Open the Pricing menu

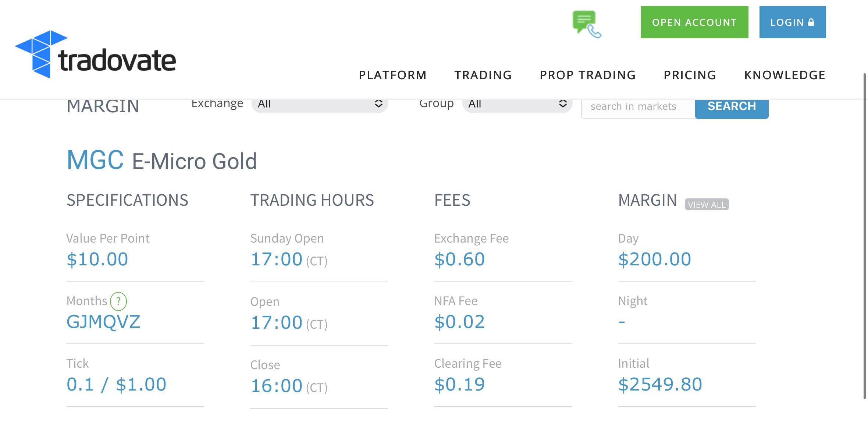coord(690,75)
